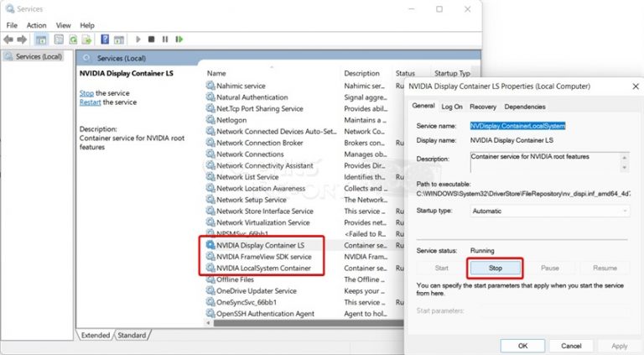Click the Start Service play icon
Viewport: 644px width, 355px height.
click(x=138, y=39)
